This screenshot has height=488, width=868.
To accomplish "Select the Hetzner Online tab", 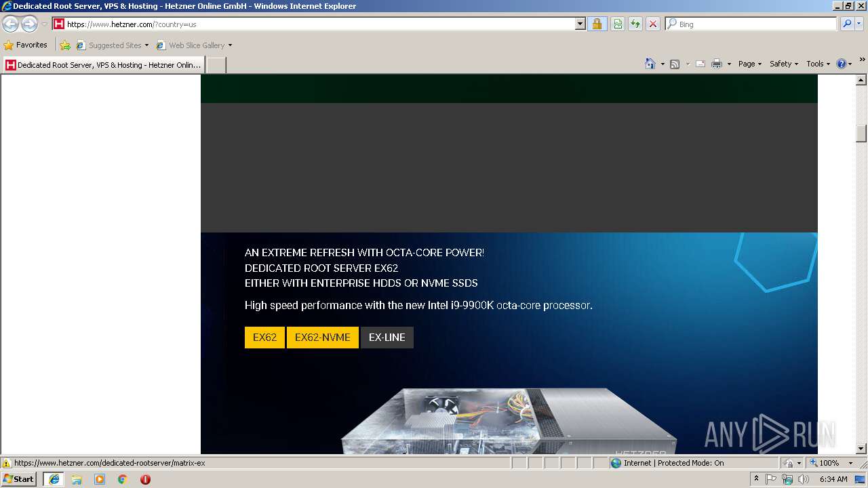I will 103,65.
